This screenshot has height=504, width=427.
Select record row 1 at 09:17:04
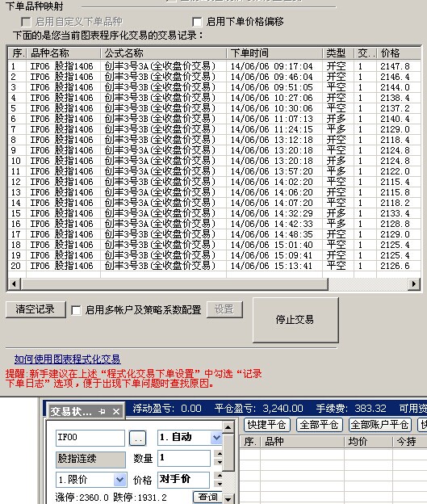tap(214, 66)
